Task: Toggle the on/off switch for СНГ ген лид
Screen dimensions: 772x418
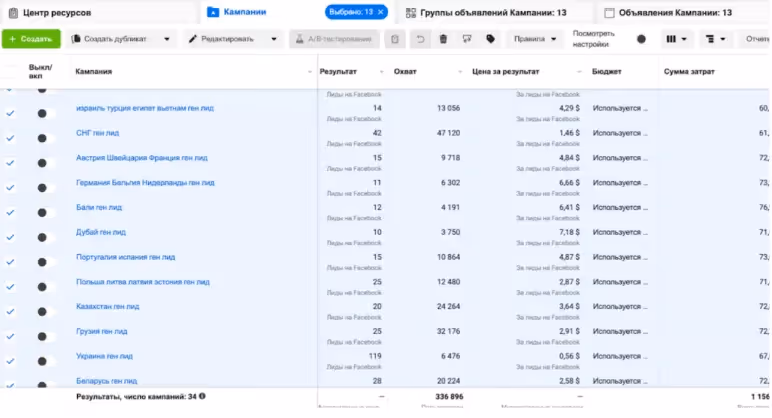Action: pyautogui.click(x=43, y=138)
